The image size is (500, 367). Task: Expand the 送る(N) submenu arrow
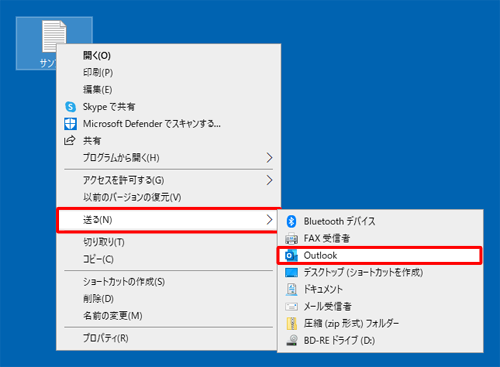(x=269, y=220)
